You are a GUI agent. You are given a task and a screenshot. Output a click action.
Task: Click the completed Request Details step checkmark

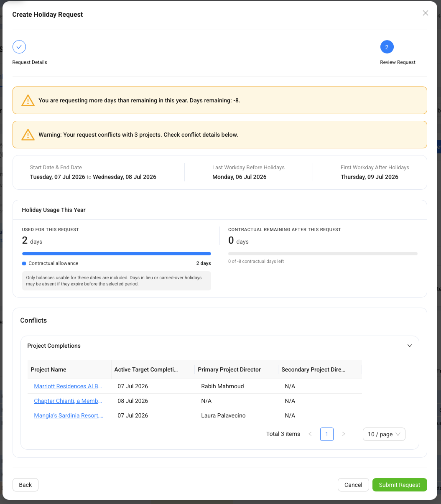(19, 47)
